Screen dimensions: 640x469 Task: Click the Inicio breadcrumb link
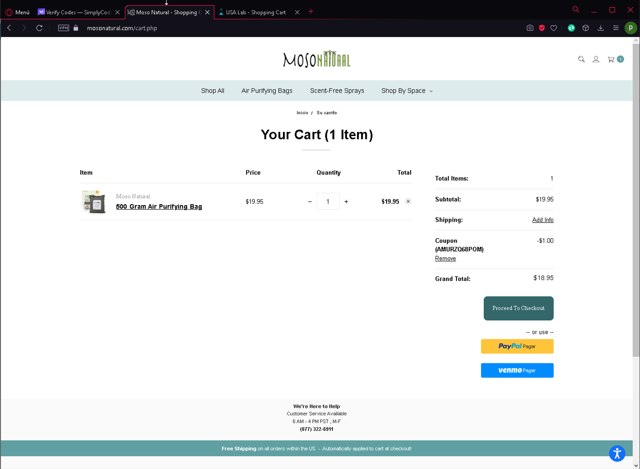tap(302, 113)
